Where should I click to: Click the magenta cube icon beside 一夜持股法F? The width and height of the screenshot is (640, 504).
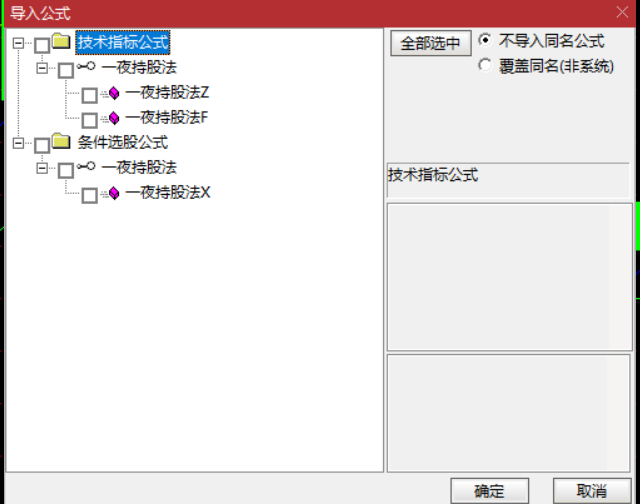point(114,118)
